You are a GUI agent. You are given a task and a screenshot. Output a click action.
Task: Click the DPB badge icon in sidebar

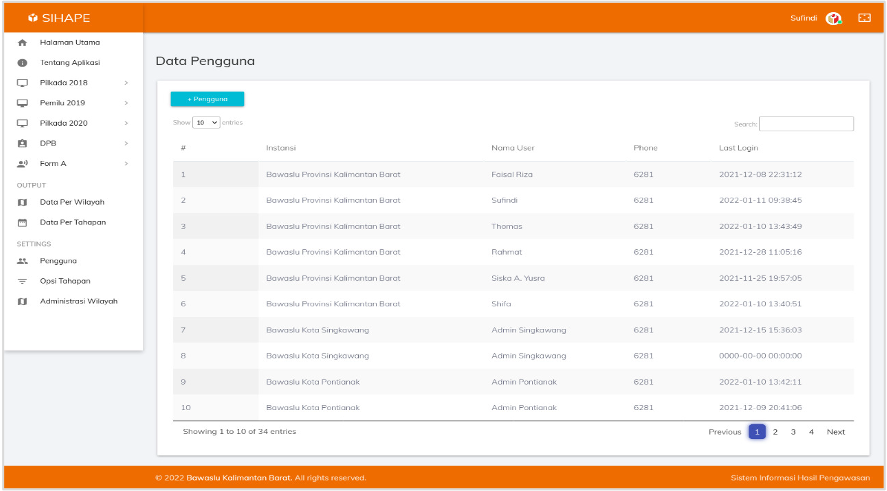tap(22, 143)
